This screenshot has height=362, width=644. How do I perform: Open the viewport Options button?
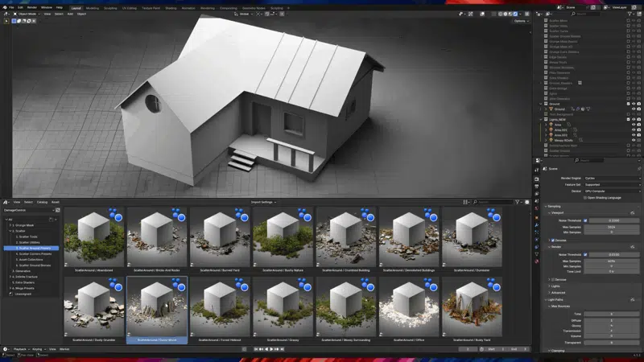[x=521, y=21]
